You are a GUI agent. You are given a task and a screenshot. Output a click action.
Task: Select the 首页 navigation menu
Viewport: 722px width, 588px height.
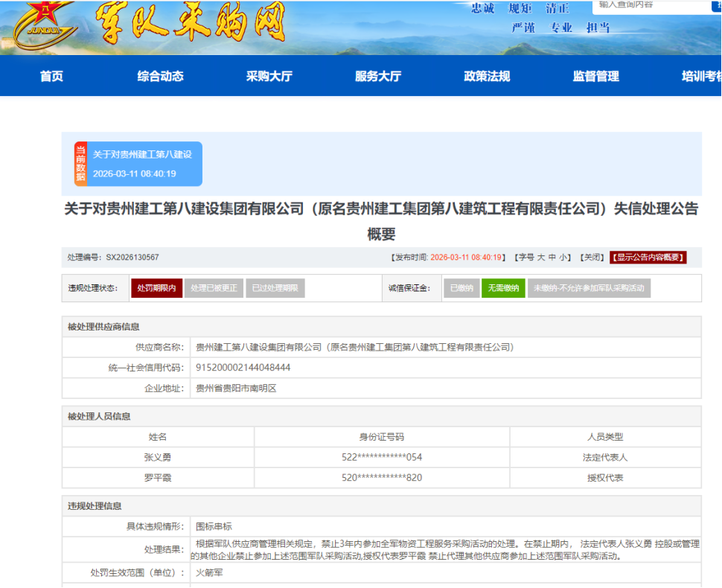pyautogui.click(x=50, y=76)
